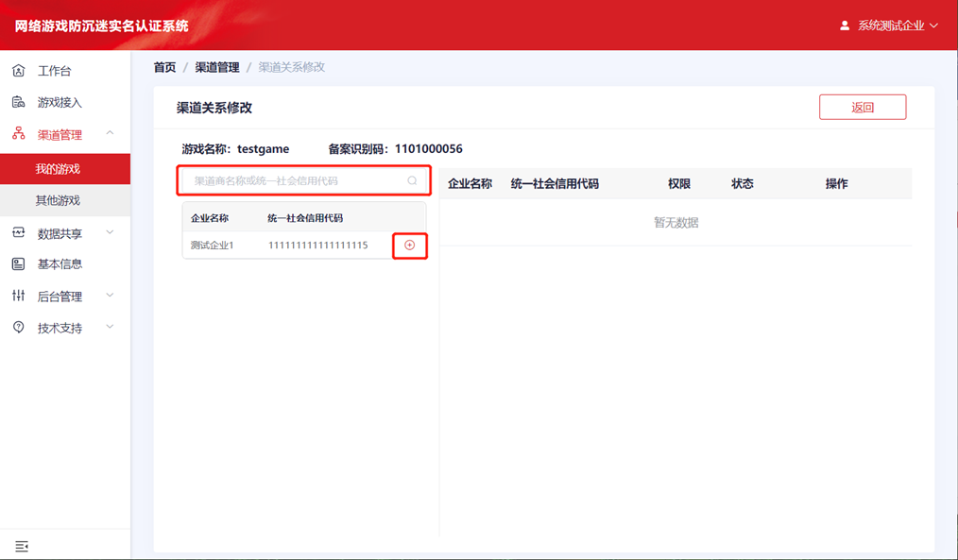
Task: Click the 系统测试企业 account name
Action: click(x=891, y=25)
